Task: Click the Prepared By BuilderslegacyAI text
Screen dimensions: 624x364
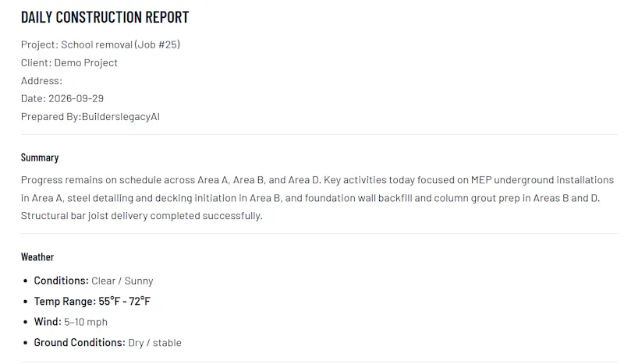Action: (x=90, y=117)
